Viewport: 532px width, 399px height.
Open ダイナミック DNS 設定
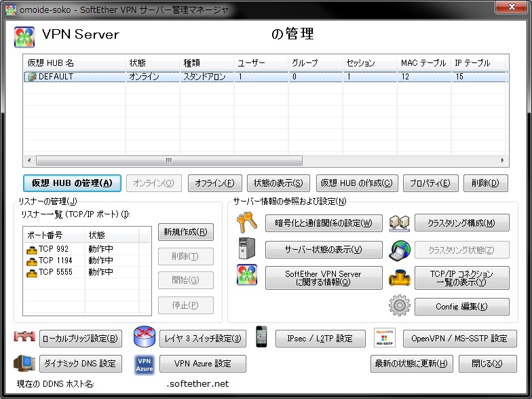(x=81, y=364)
